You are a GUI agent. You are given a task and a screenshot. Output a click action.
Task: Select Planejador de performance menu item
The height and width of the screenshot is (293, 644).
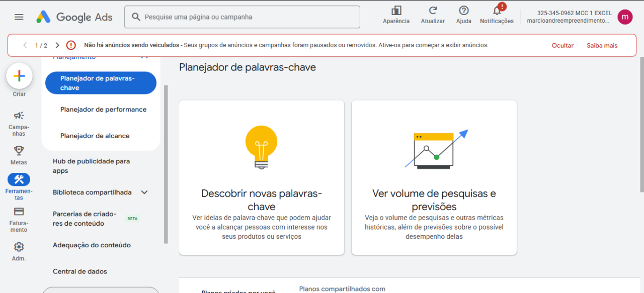103,110
